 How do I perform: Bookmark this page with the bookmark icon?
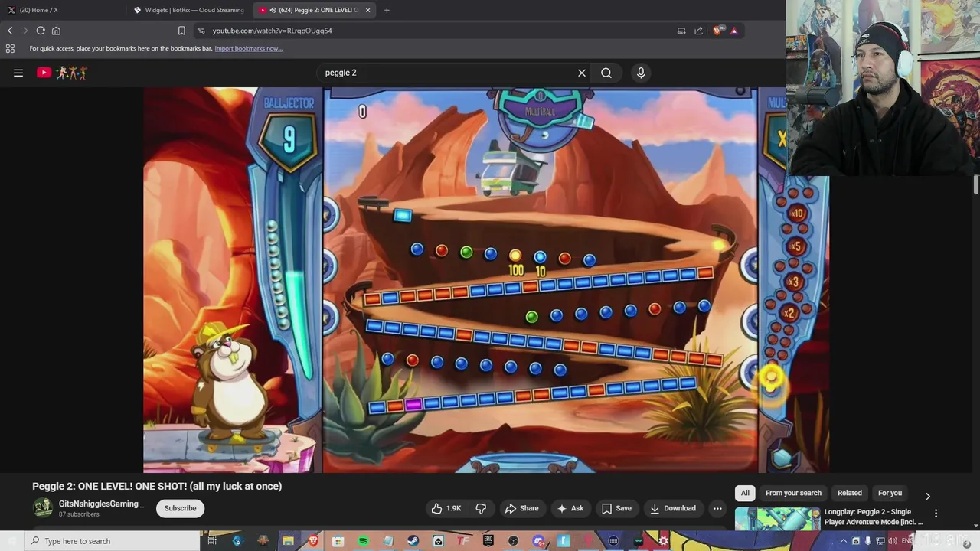coord(181,31)
